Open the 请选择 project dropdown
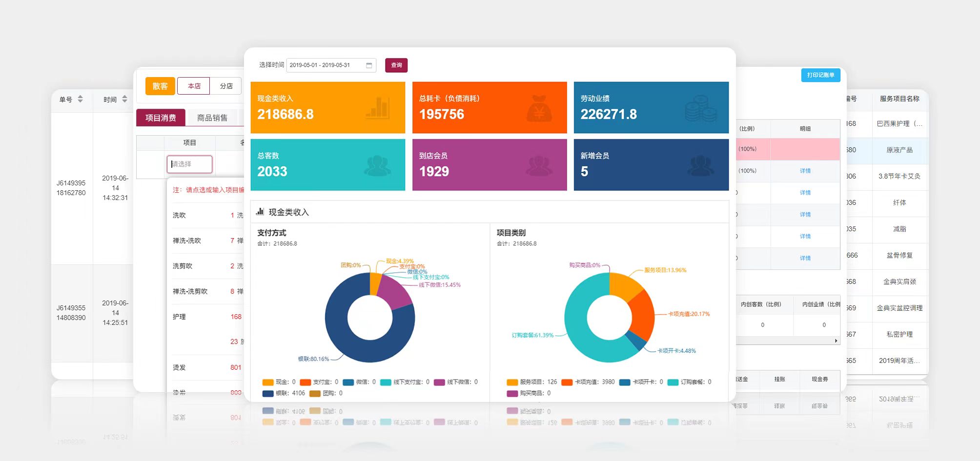Image resolution: width=980 pixels, height=461 pixels. (189, 164)
